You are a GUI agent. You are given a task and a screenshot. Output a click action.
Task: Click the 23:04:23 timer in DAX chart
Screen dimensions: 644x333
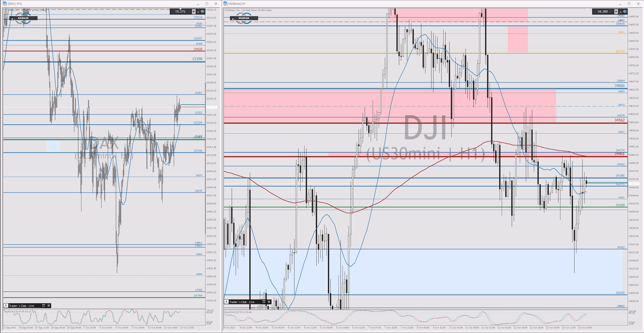pyautogui.click(x=23, y=18)
